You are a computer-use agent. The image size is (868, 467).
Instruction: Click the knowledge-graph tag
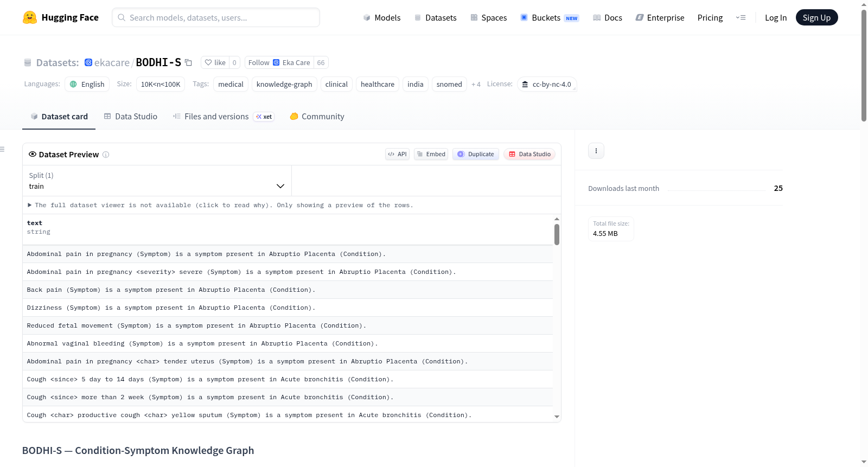[284, 84]
